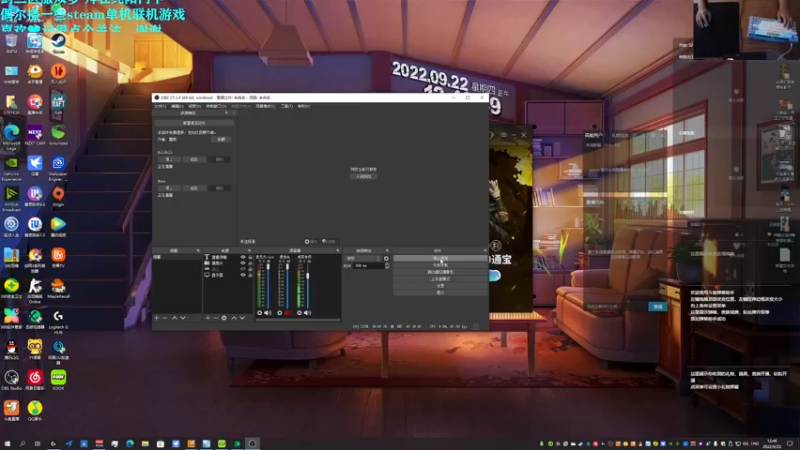This screenshot has height=450, width=800.
Task: Hide the text source via eye icon
Action: tap(243, 257)
